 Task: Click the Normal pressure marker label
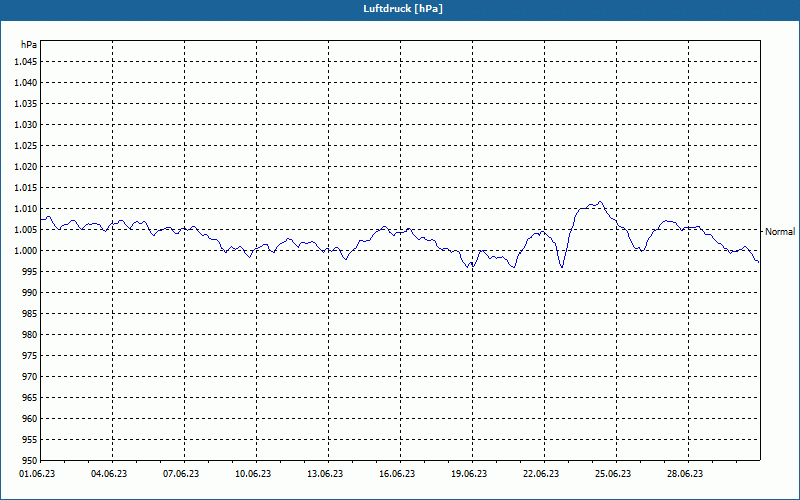click(x=780, y=232)
